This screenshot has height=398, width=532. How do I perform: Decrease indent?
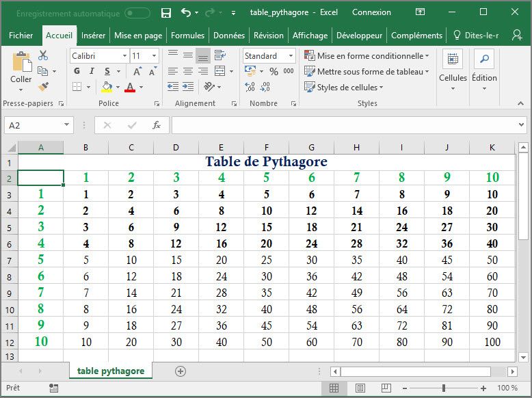tap(173, 87)
